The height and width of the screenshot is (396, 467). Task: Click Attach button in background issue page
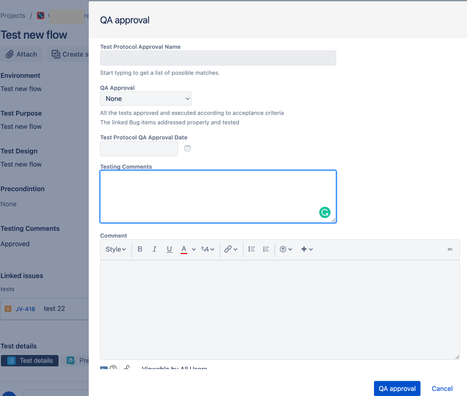pos(22,54)
